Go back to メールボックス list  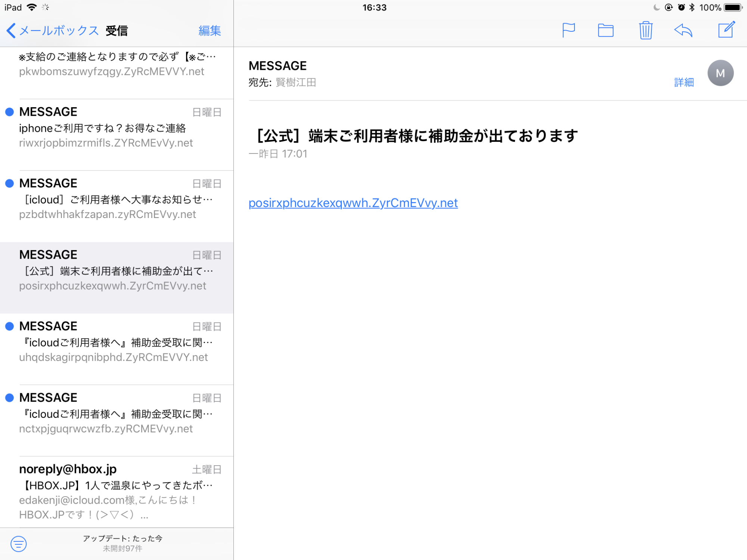pyautogui.click(x=52, y=30)
